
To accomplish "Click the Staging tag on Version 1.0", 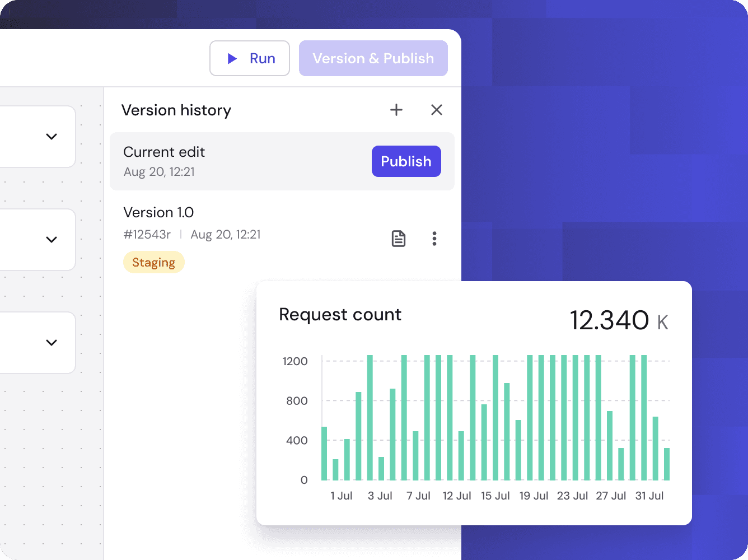I will tap(153, 262).
